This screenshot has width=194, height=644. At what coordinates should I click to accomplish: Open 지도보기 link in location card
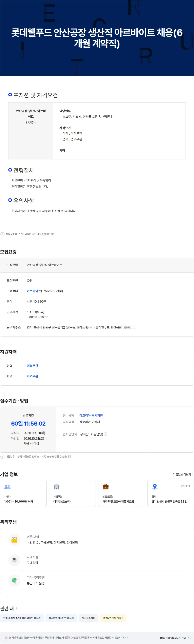pos(185,486)
